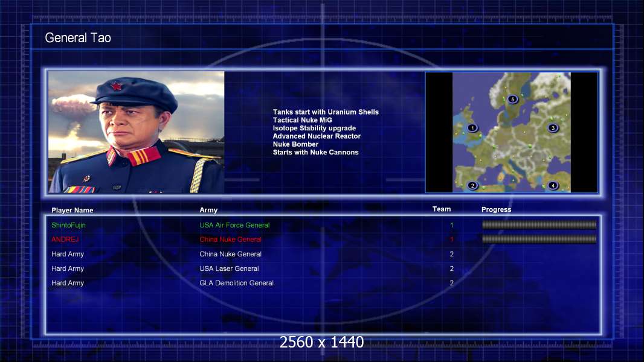Click Hard Army in USA Laser General row
This screenshot has width=644, height=362.
point(68,268)
